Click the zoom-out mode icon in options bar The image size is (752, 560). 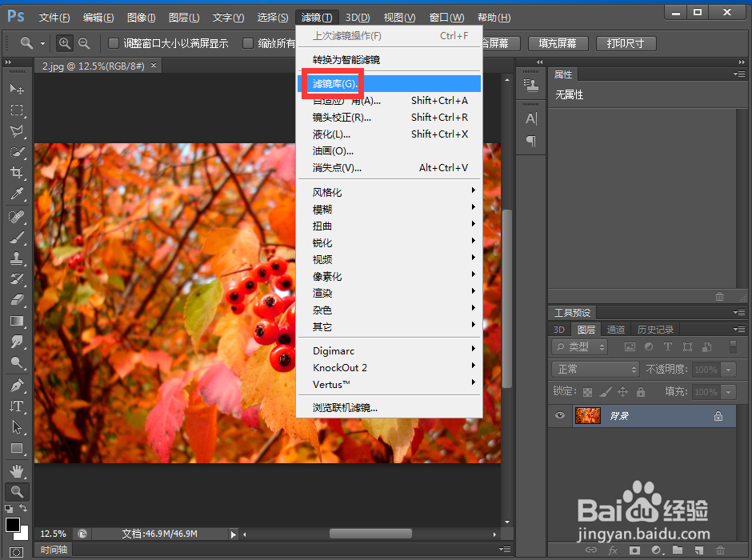(x=84, y=43)
